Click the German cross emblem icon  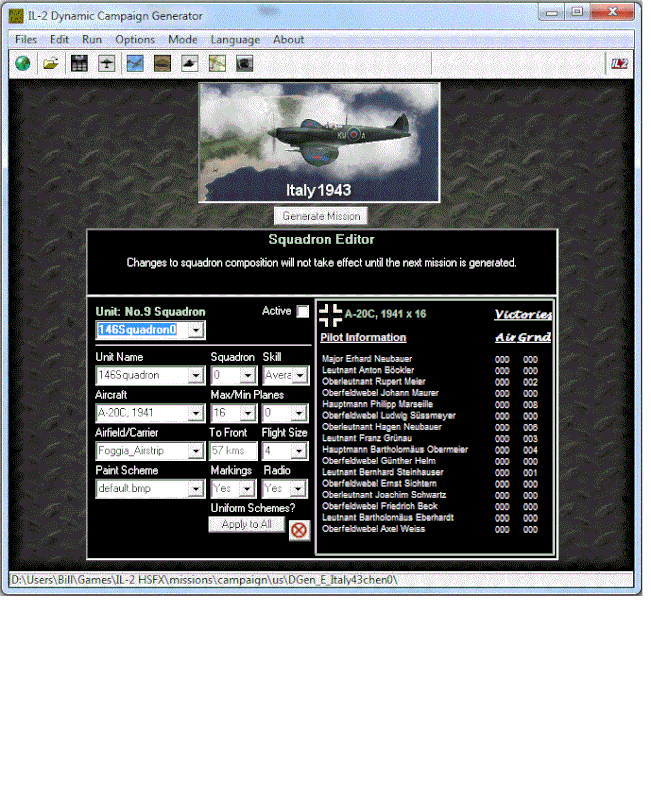(x=331, y=315)
